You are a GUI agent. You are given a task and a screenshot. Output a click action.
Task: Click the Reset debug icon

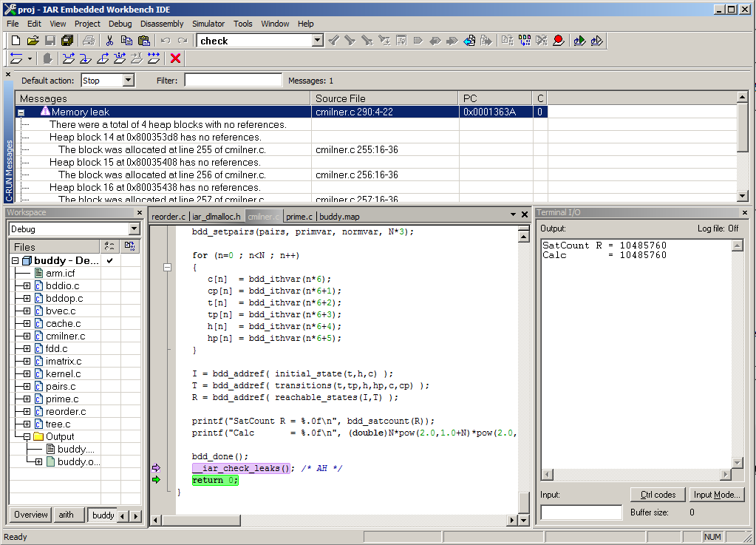click(16, 58)
